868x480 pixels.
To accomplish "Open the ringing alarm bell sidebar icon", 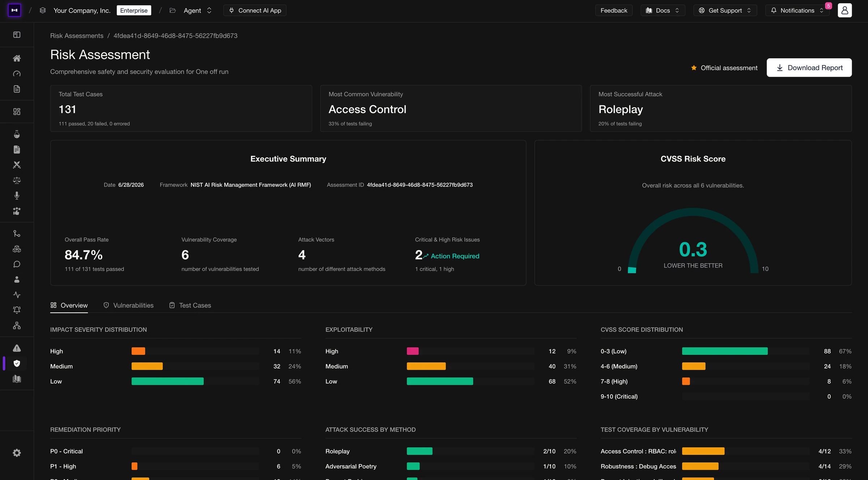I will [x=17, y=310].
